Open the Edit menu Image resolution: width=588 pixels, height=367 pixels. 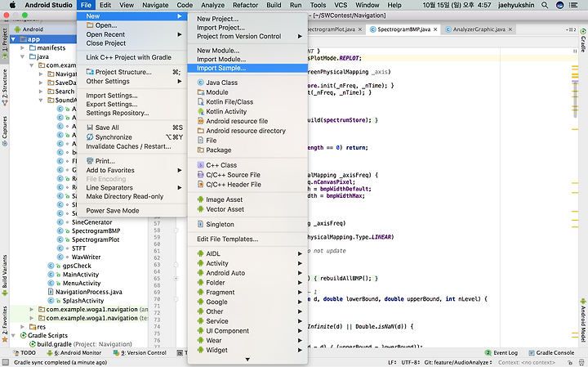point(105,5)
